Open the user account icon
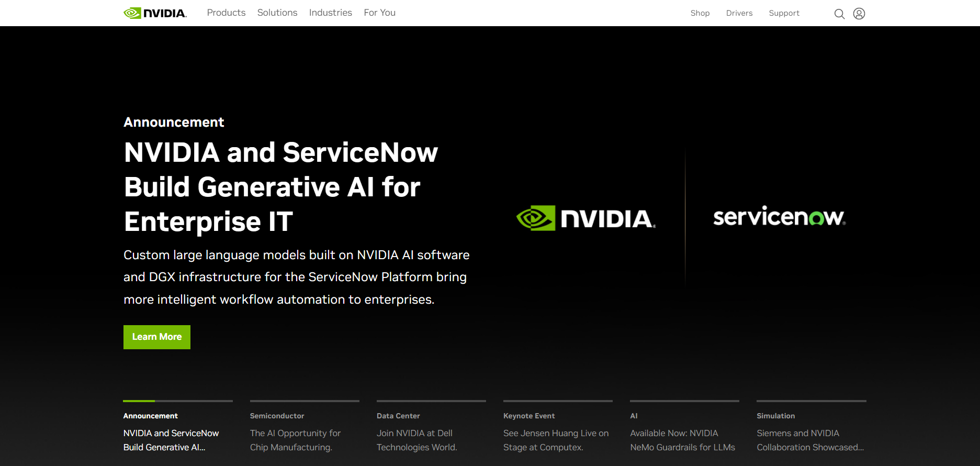This screenshot has height=466, width=980. 859,14
